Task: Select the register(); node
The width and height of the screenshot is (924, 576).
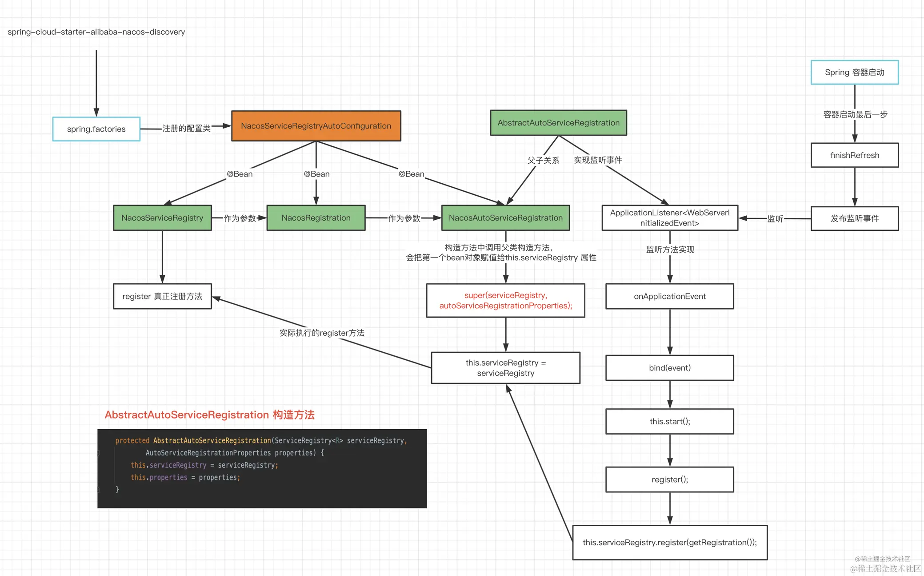Action: point(669,479)
